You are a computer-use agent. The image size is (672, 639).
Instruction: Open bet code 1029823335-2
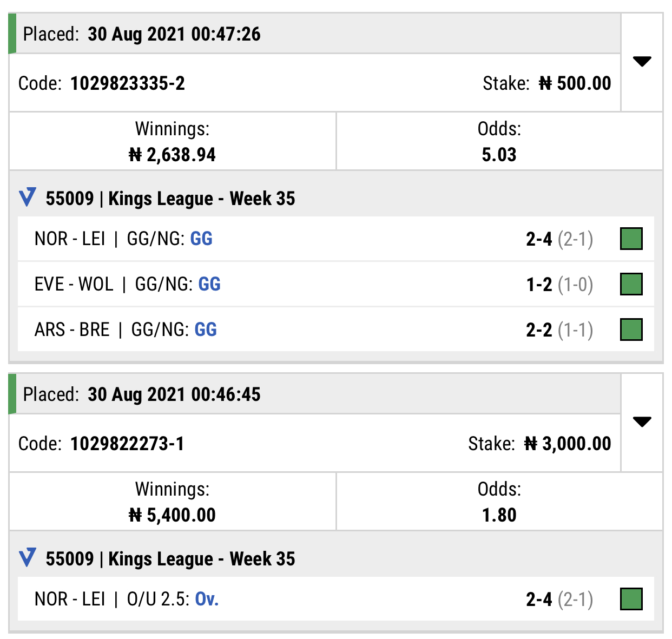point(128,83)
